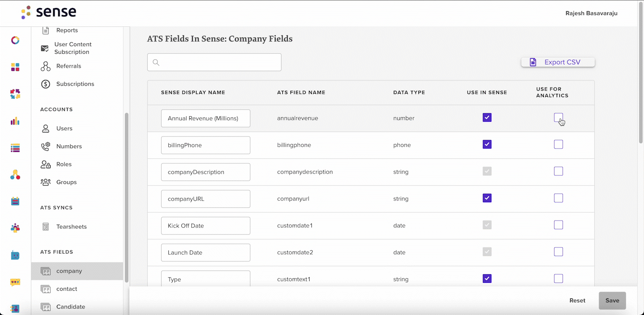644x315 pixels.
Task: Click the magnifier icon in the search box
Action: click(x=156, y=62)
